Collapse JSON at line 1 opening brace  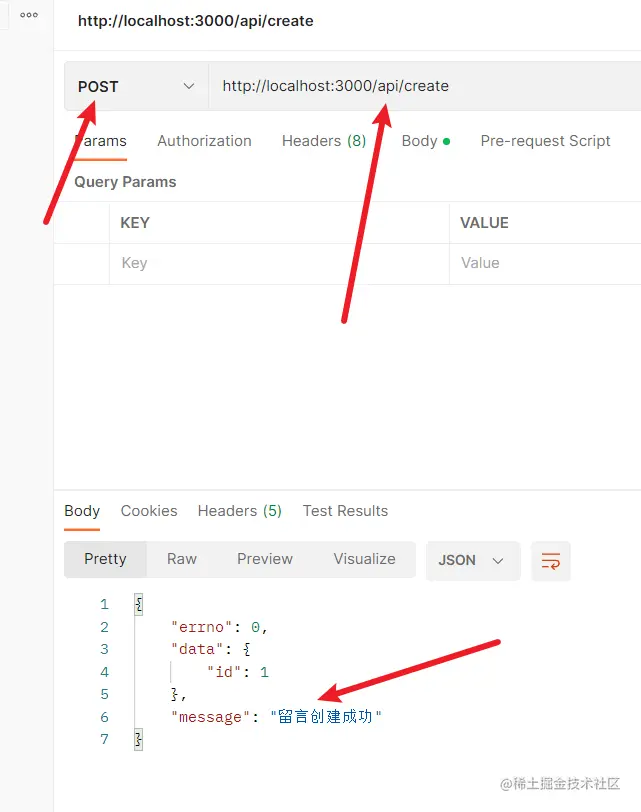click(x=138, y=604)
